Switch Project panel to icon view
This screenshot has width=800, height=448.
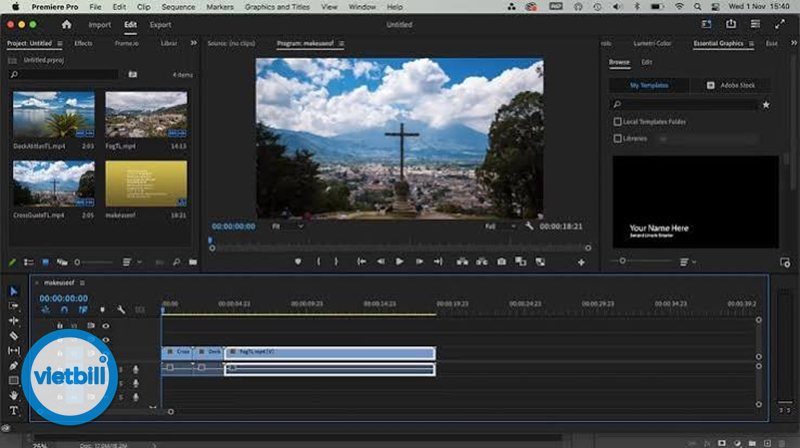[x=45, y=262]
